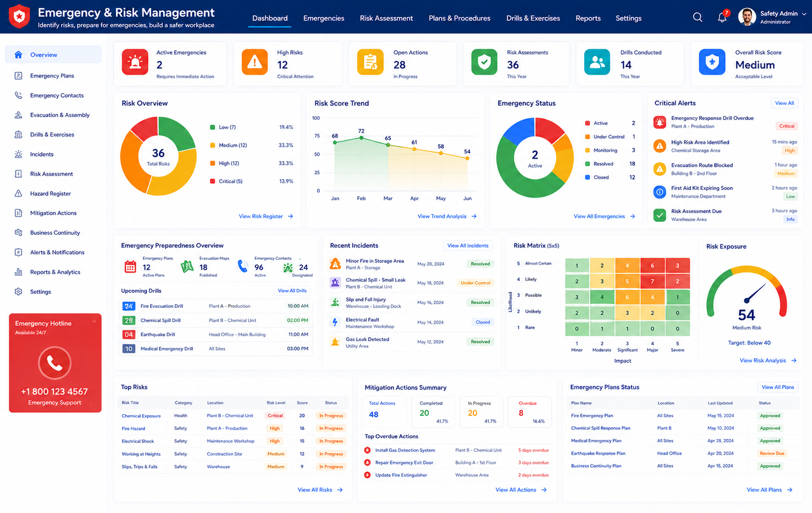This screenshot has height=513, width=812.
Task: Open the notifications bell
Action: (722, 17)
